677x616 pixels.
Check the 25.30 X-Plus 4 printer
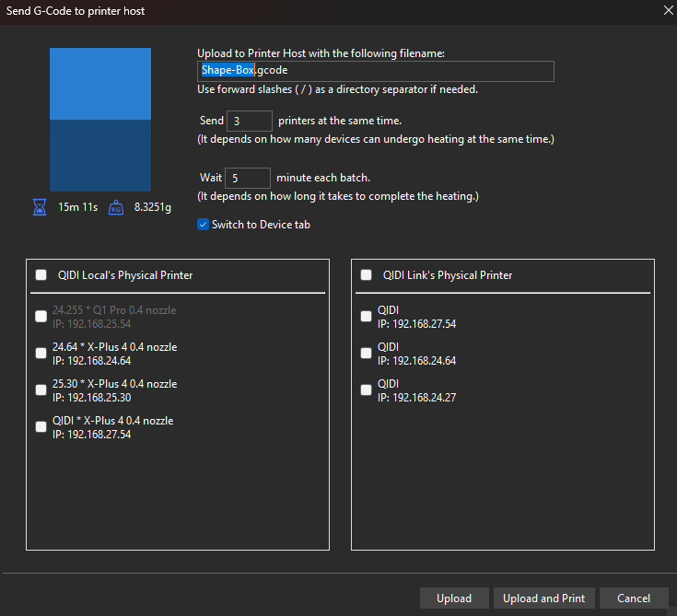pyautogui.click(x=41, y=389)
